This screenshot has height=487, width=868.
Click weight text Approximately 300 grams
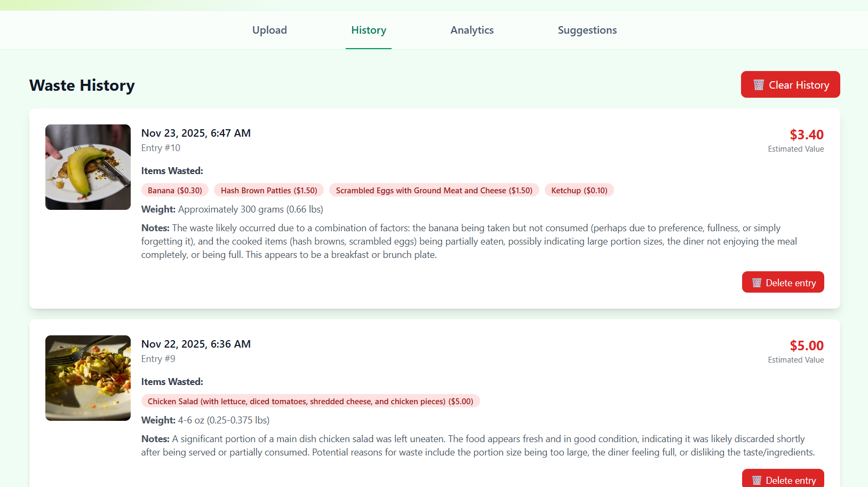point(251,209)
